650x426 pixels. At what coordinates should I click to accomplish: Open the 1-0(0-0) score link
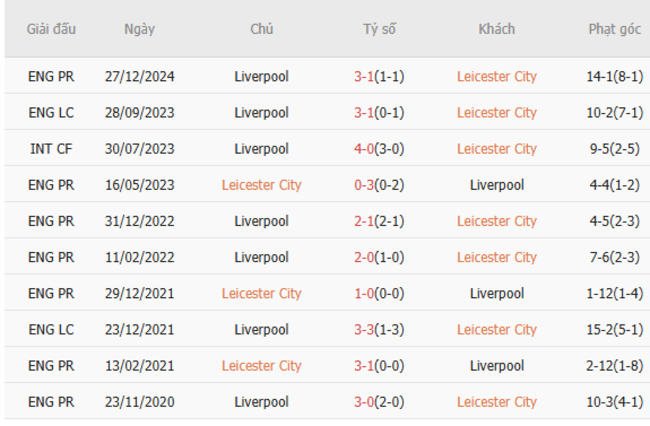click(x=379, y=293)
